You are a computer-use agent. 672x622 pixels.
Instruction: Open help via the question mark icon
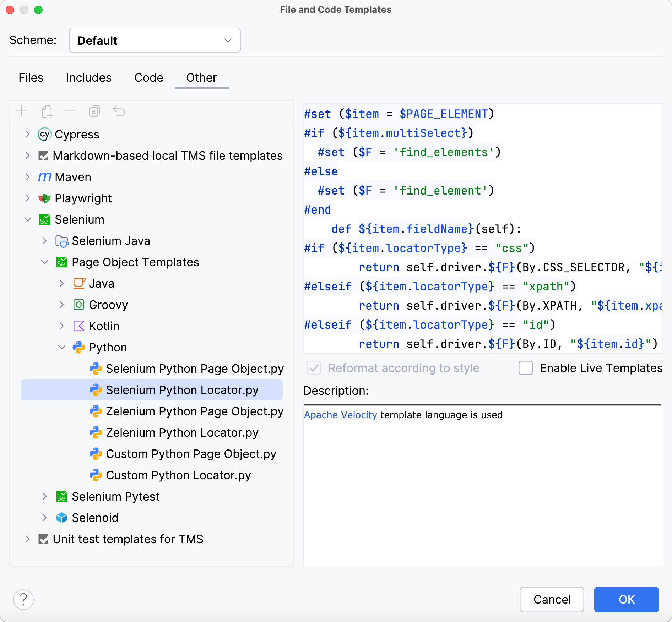(x=23, y=599)
